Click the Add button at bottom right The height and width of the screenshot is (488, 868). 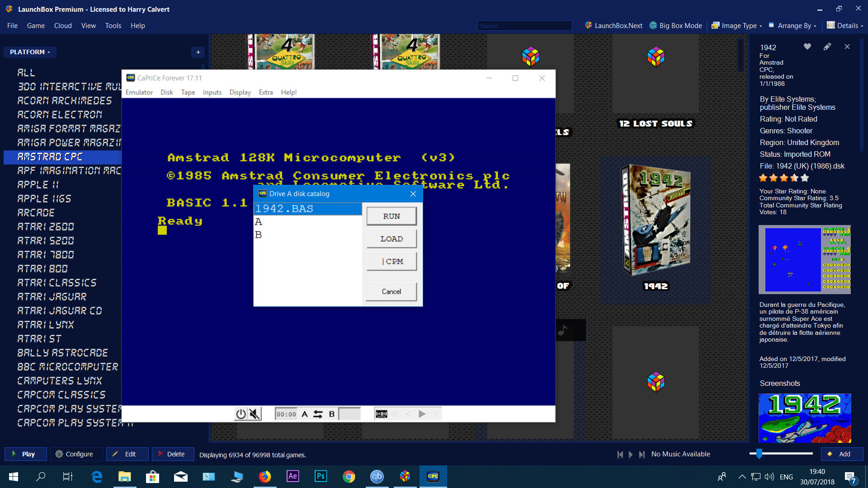(x=842, y=454)
